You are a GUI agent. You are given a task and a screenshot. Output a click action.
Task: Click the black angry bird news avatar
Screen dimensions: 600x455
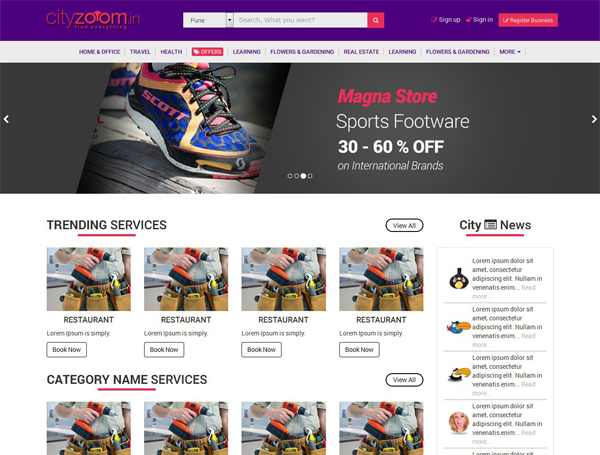tap(458, 278)
